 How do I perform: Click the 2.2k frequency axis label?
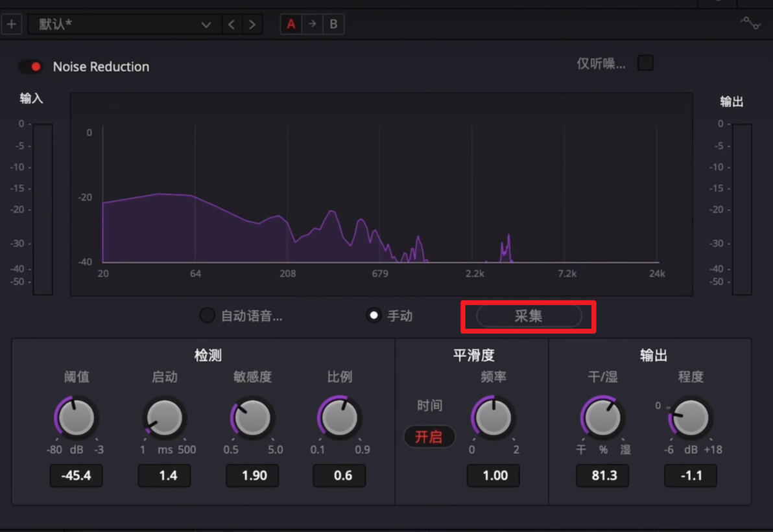coord(475,273)
